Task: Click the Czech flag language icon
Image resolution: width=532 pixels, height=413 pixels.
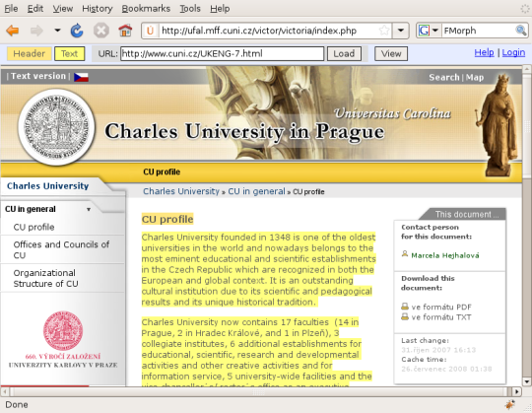Action: tap(81, 77)
